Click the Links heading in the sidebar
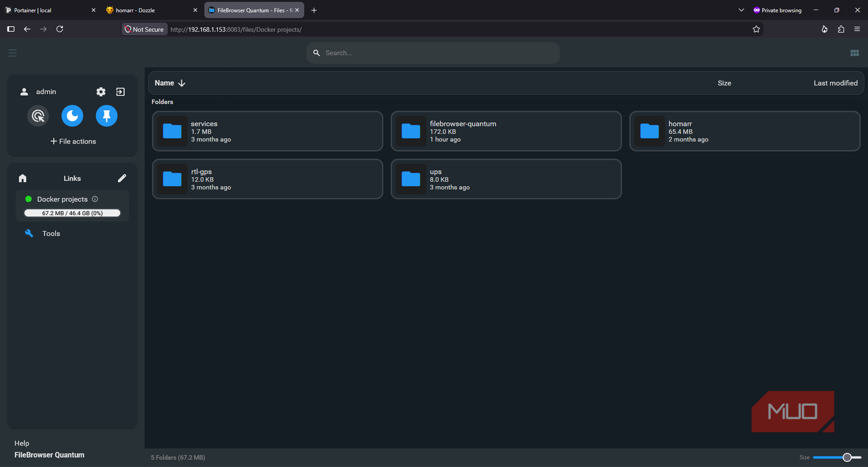This screenshot has width=868, height=467. [x=72, y=178]
